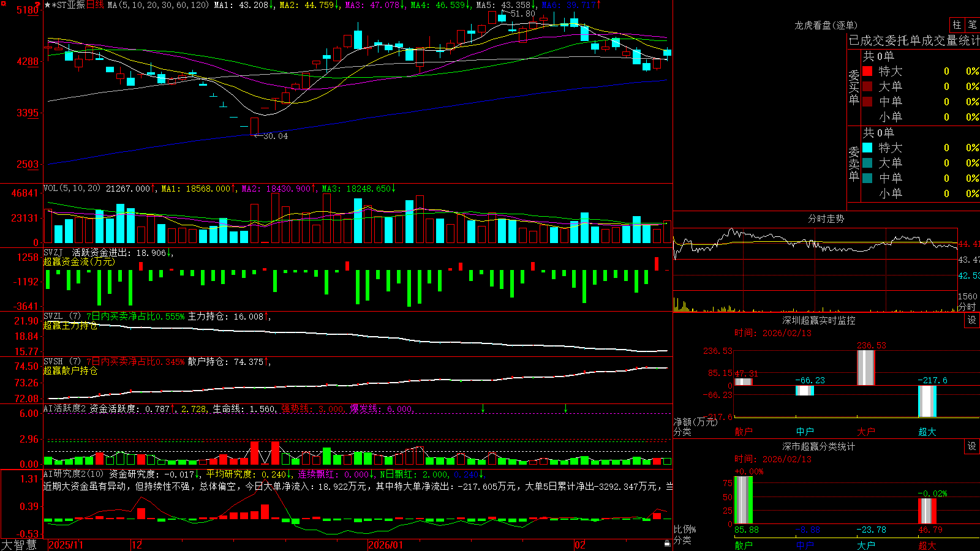Click the red question mark icon beside stock name
The width and height of the screenshot is (980, 551).
[x=38, y=5]
